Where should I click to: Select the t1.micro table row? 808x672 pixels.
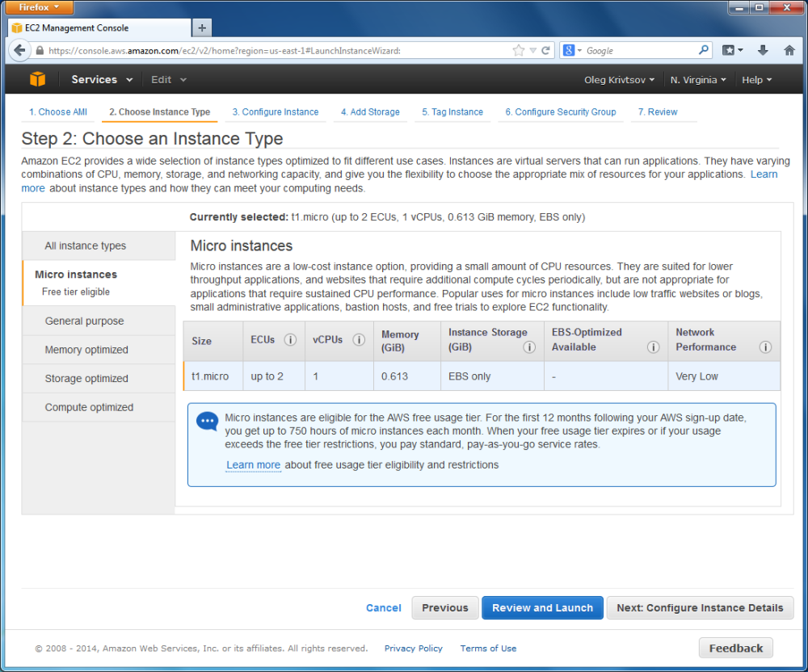[x=482, y=376]
